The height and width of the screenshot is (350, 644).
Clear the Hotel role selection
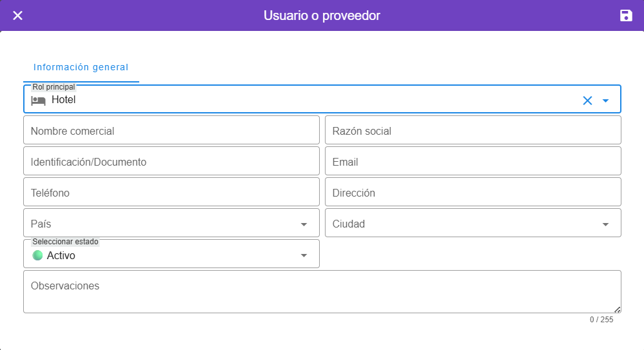pyautogui.click(x=587, y=101)
